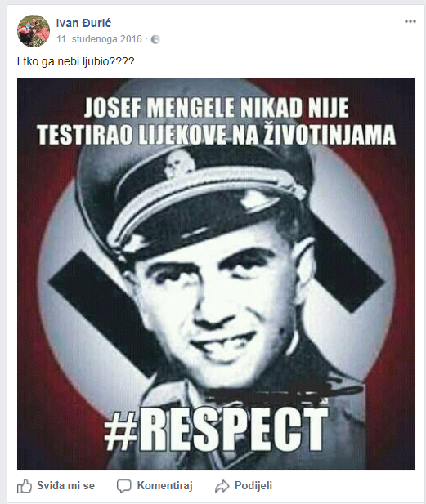
Task: Open the post timestamp 11. studenoga 2016
Action: click(x=99, y=39)
